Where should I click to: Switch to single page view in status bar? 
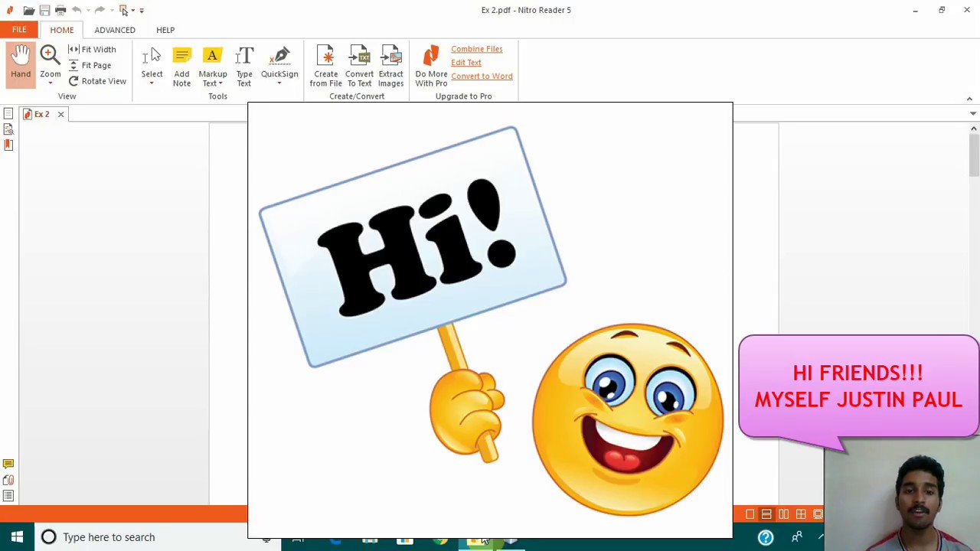(750, 514)
